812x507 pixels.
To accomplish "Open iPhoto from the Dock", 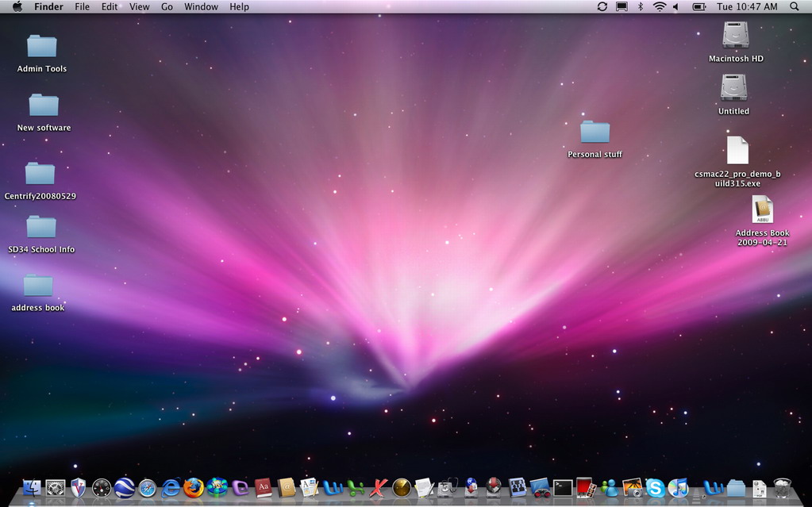I will 632,488.
